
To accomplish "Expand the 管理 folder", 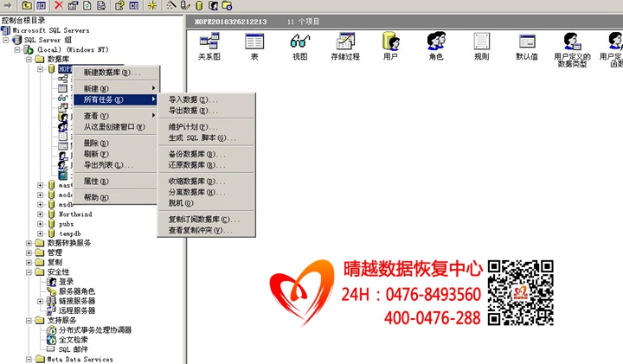I will pos(29,252).
